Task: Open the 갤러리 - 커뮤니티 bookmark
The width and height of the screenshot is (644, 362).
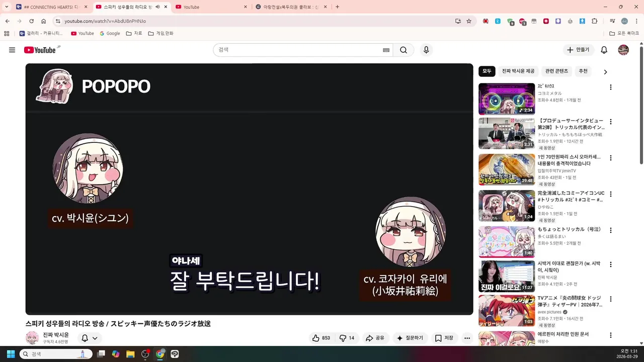Action: point(41,33)
